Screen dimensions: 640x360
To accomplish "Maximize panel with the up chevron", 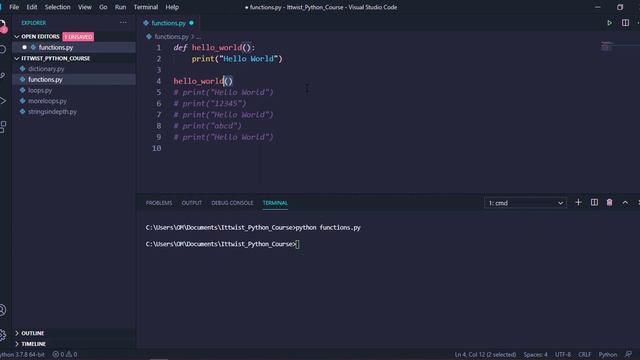I will click(625, 202).
